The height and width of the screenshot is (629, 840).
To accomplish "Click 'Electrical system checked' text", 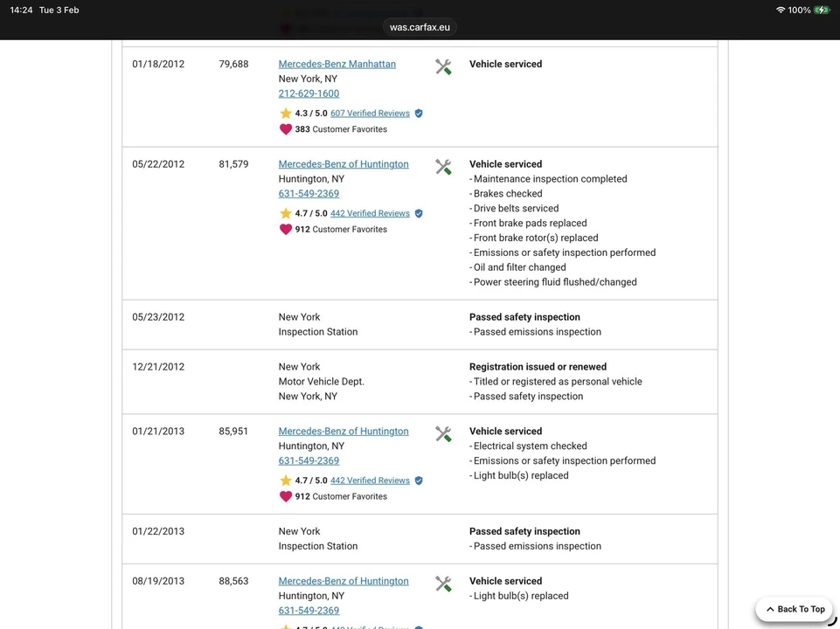I will pos(531,446).
